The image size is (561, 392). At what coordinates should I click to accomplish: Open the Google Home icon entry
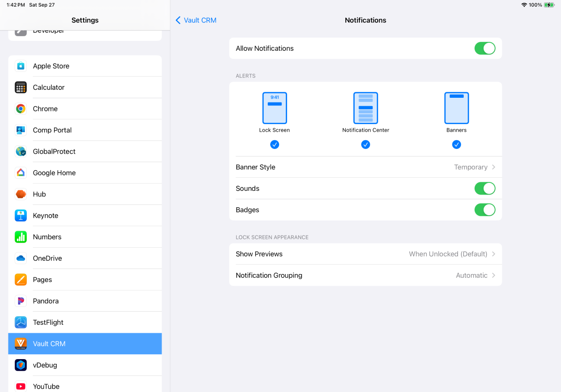pos(21,173)
